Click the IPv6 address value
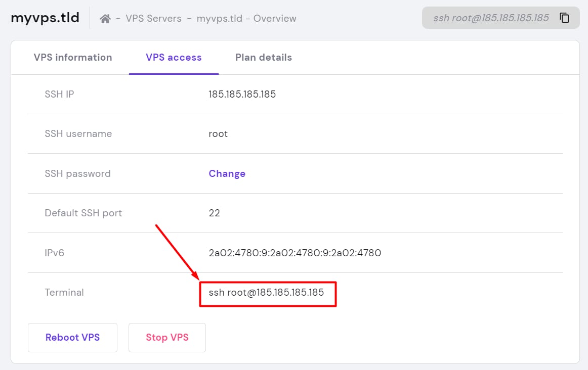The height and width of the screenshot is (370, 588). pyautogui.click(x=295, y=253)
